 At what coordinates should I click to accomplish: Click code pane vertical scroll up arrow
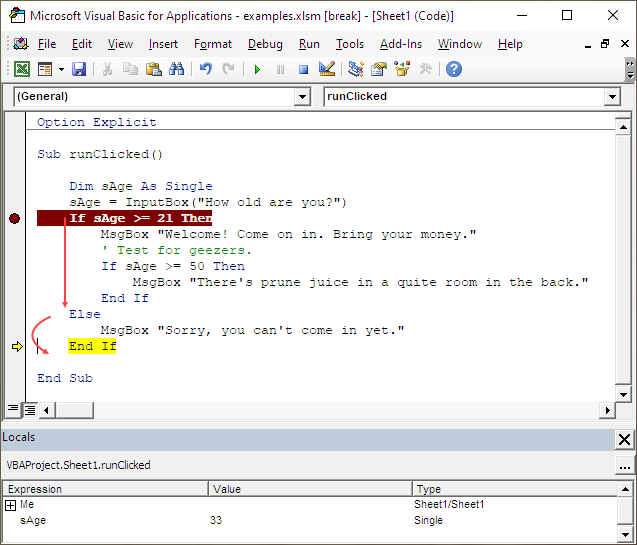click(x=623, y=128)
